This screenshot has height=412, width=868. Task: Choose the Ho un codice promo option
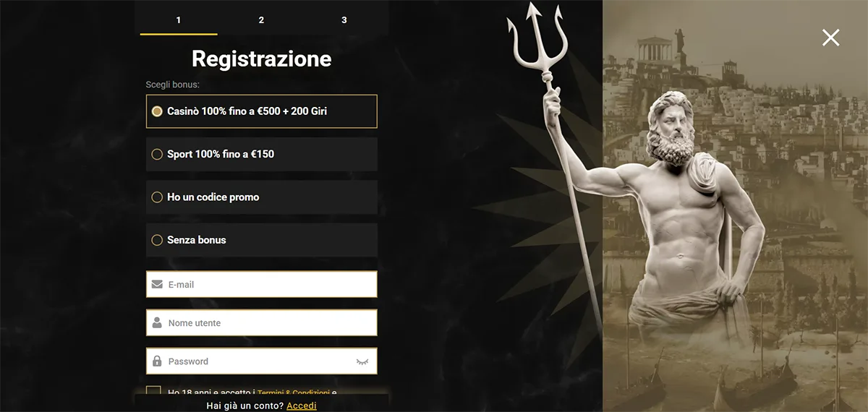[x=261, y=197]
